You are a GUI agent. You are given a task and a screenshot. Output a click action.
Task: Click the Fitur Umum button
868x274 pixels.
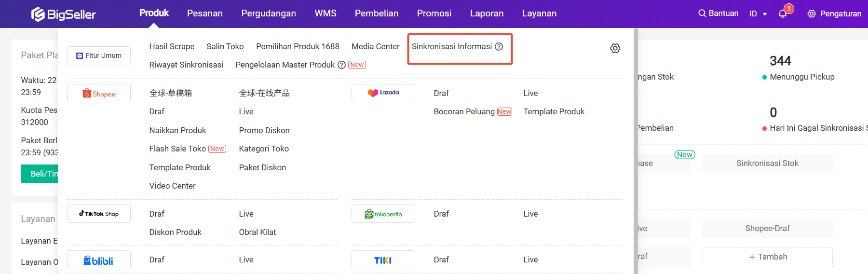tap(99, 56)
